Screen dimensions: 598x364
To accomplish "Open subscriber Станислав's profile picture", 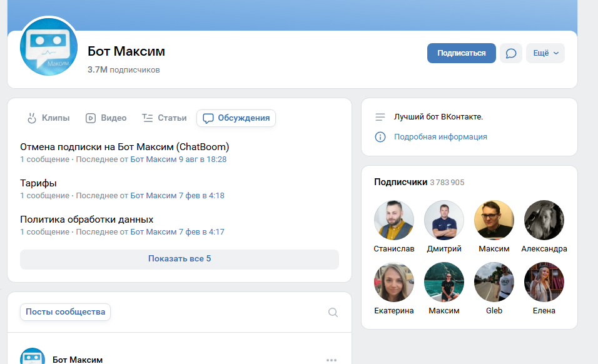I will tap(394, 220).
